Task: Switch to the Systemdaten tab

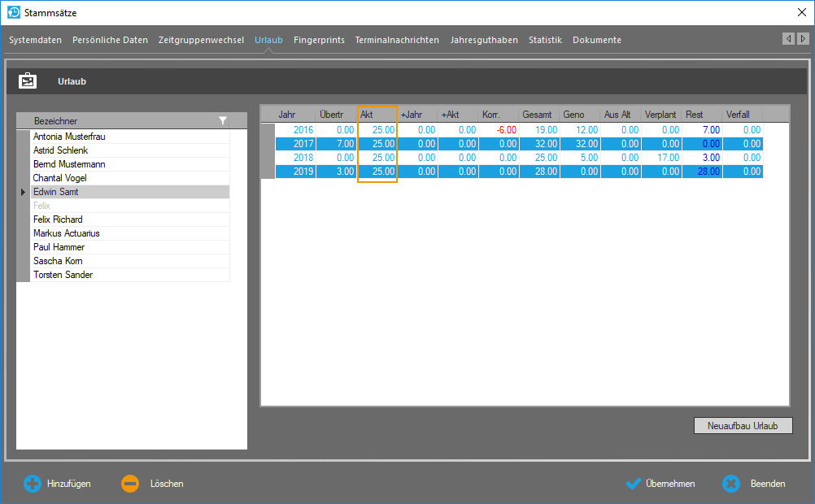Action: (35, 40)
